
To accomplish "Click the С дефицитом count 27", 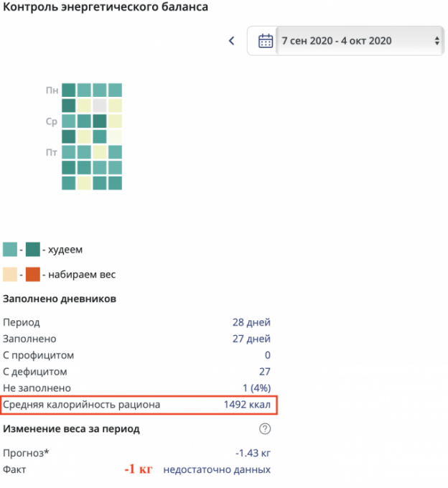I will click(264, 372).
